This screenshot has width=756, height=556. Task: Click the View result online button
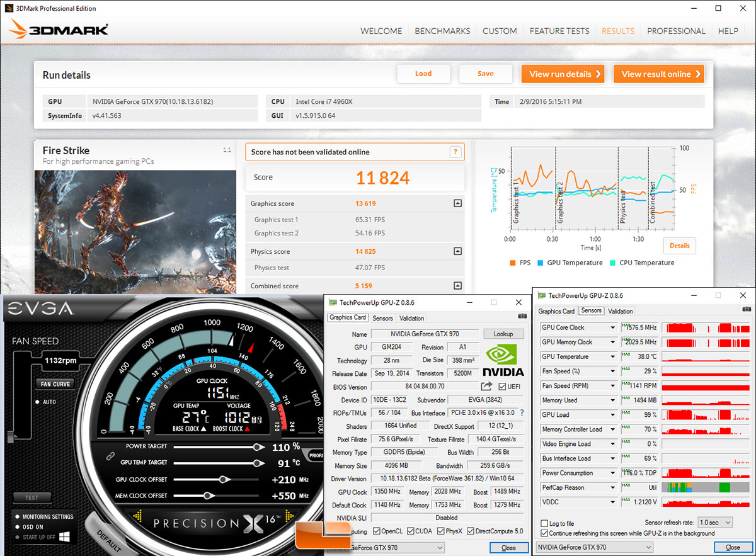pos(659,74)
